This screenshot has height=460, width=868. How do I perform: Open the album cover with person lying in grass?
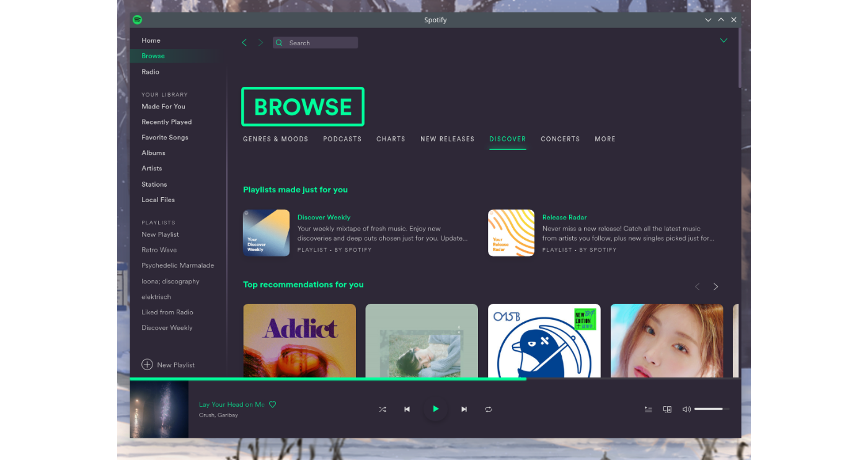(422, 340)
